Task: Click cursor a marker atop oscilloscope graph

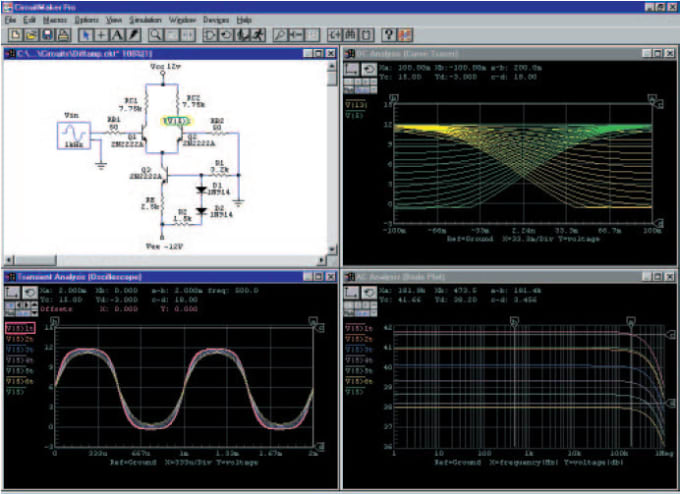Action: (313, 321)
